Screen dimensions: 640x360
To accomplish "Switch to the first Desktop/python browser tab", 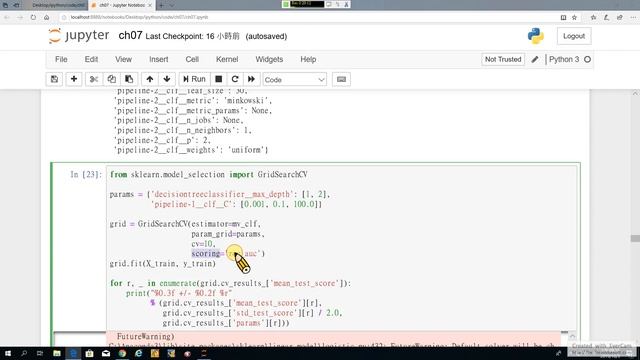I will click(x=58, y=5).
